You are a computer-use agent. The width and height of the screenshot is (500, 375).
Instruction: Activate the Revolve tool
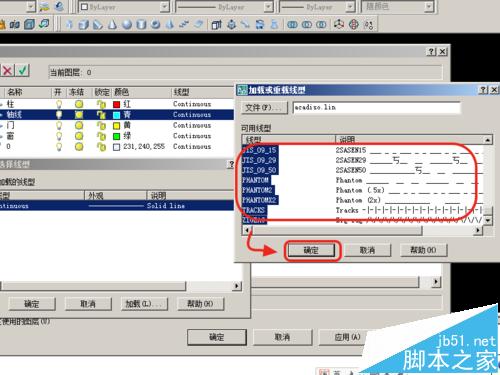tap(260, 25)
